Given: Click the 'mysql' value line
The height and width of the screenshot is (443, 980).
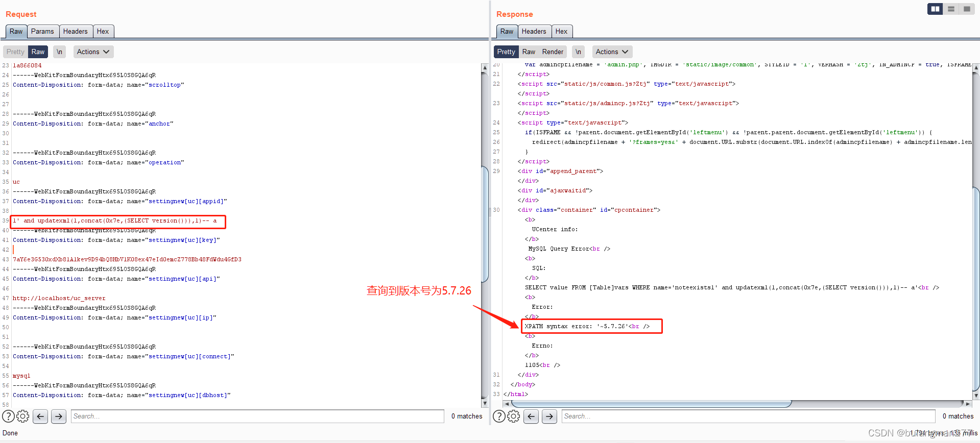Looking at the screenshot, I should (x=21, y=376).
